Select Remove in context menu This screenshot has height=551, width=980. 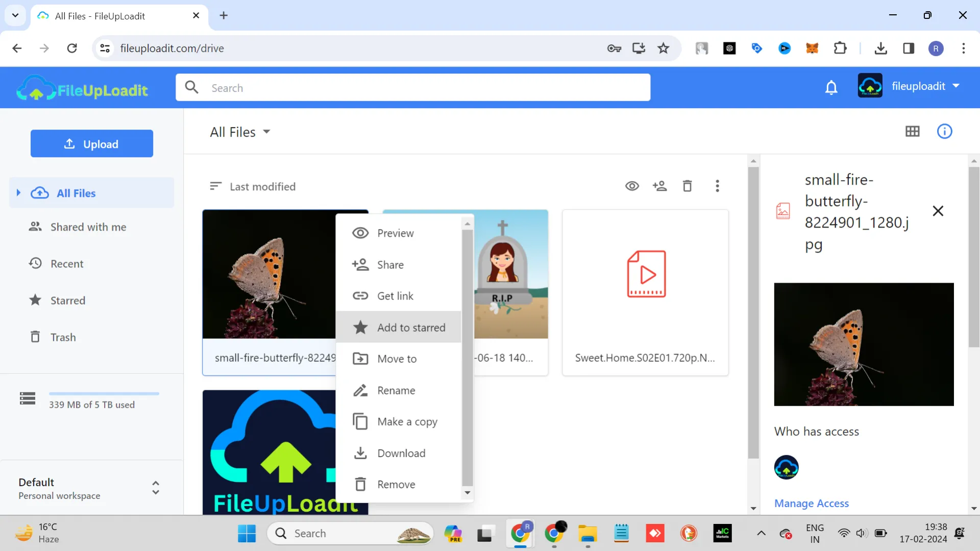coord(399,485)
